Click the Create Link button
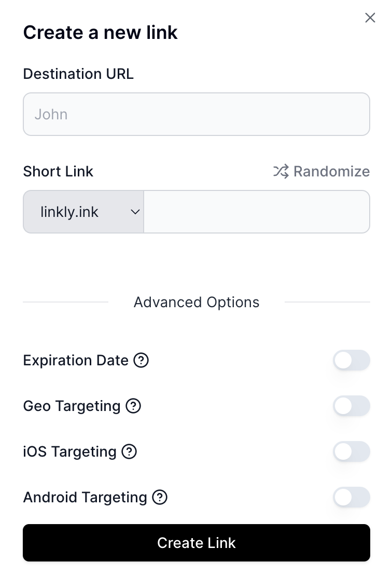The width and height of the screenshot is (392, 576). 197,543
